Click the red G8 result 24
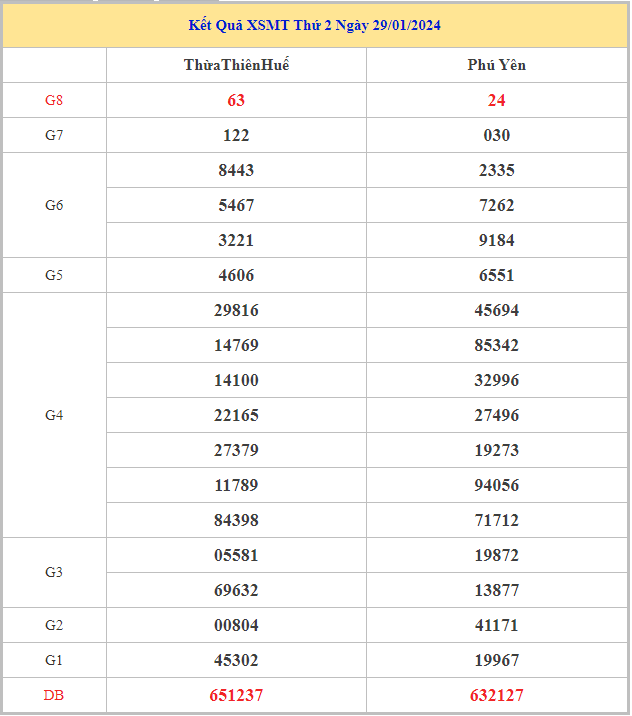The width and height of the screenshot is (632, 716). pos(496,100)
